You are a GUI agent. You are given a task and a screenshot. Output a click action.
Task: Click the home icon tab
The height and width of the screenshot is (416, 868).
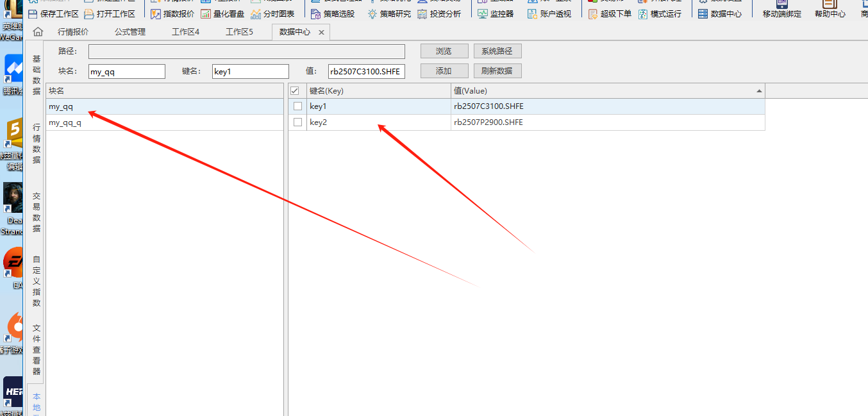tap(38, 32)
